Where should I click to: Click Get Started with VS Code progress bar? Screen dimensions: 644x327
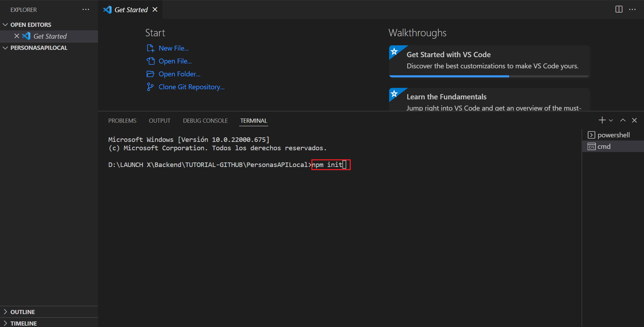point(489,76)
